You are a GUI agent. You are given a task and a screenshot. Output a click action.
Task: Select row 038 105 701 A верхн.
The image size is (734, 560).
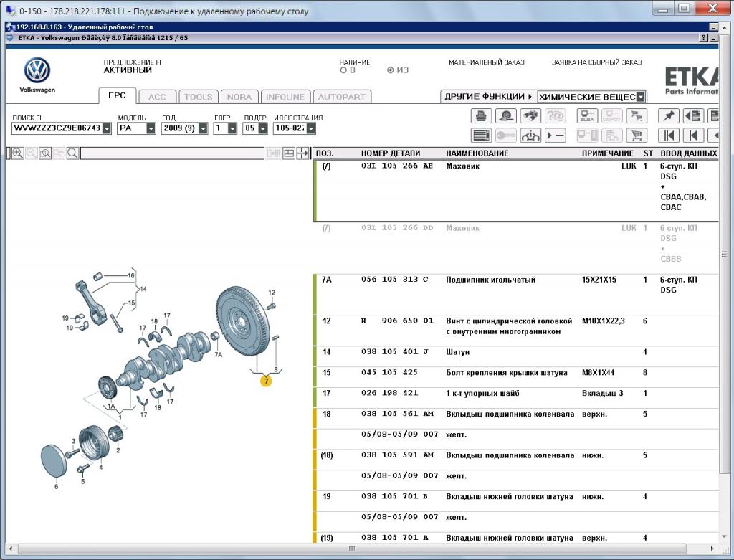pyautogui.click(x=515, y=538)
